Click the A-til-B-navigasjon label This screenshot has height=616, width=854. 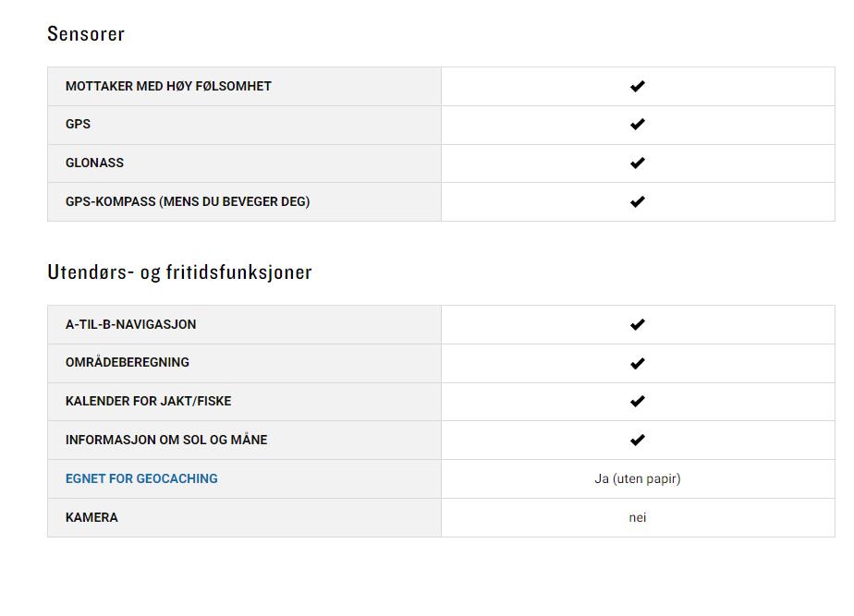[x=130, y=324]
